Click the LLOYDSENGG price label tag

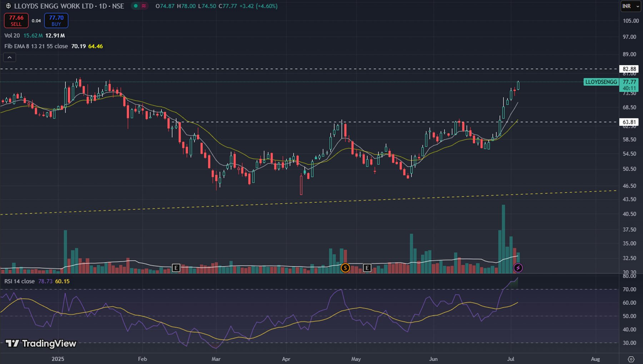[x=601, y=82]
